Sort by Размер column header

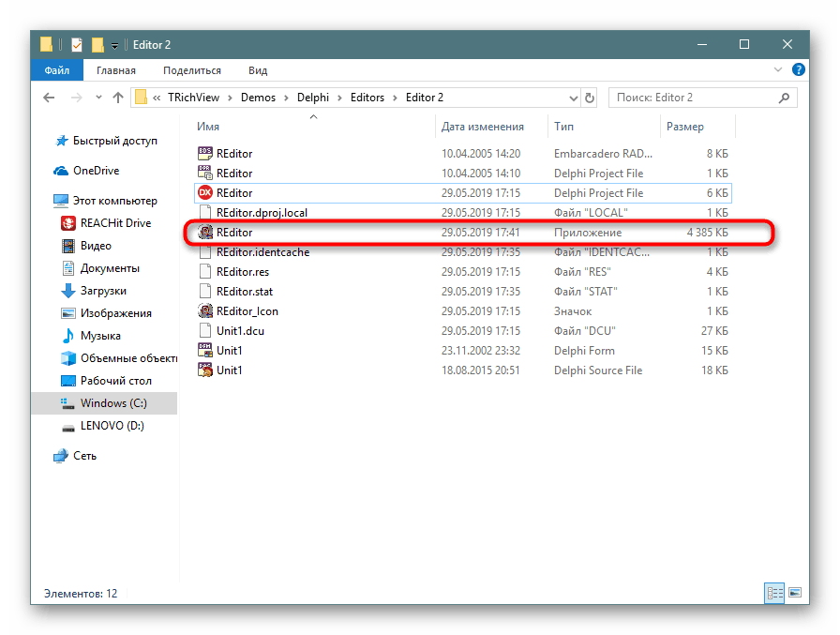click(x=684, y=127)
